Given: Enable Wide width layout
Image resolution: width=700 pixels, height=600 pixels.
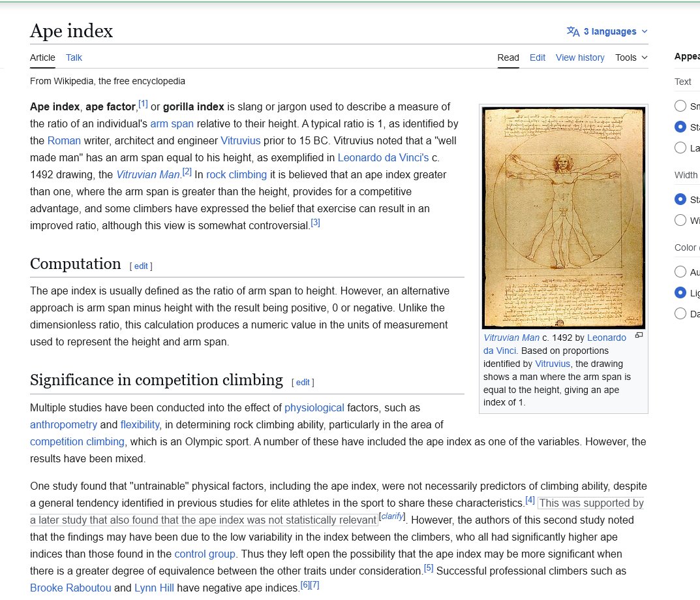Looking at the screenshot, I should 680,220.
